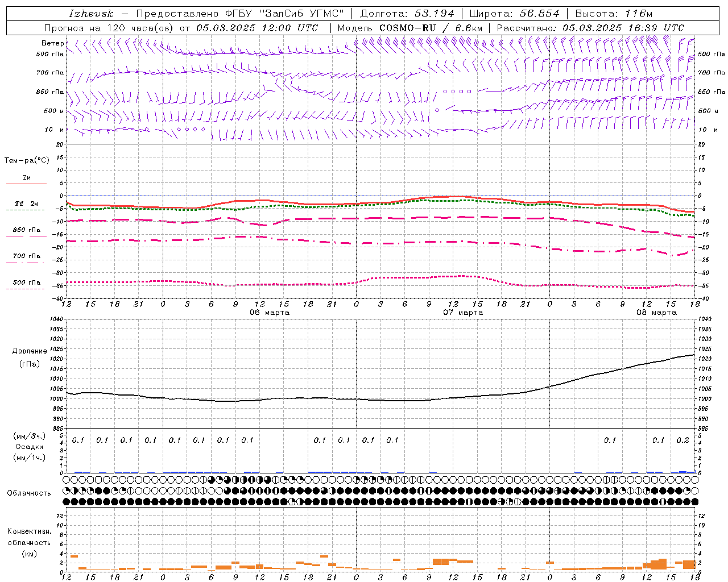
Task: Select the "Долгота: 53.194" header text
Action: click(x=407, y=14)
